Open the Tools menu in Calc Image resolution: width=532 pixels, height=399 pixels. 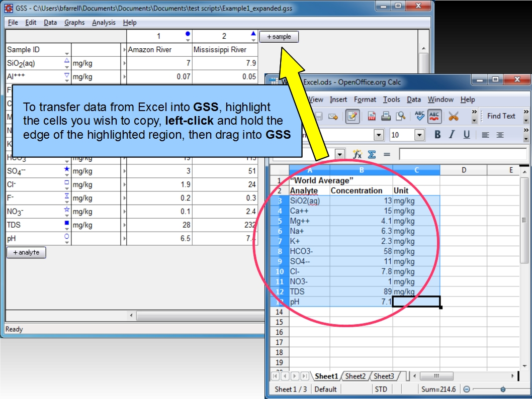click(x=392, y=99)
